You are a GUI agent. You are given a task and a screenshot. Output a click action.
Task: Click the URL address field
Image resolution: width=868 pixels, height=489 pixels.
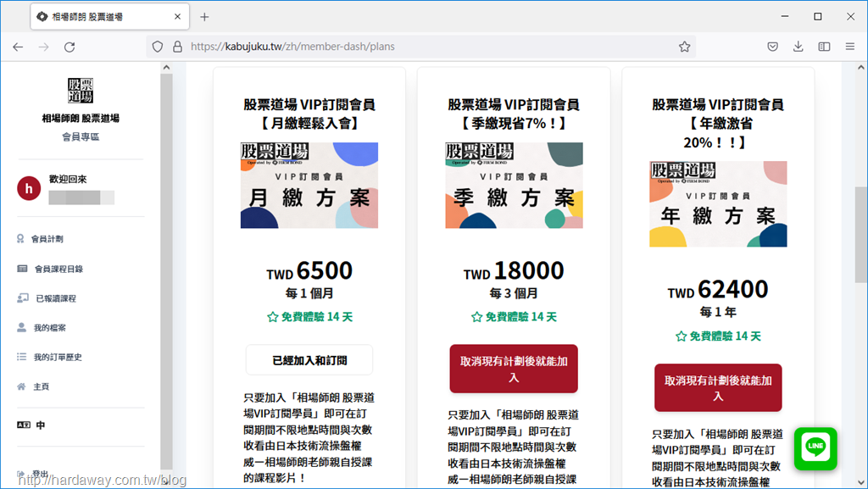pos(420,47)
